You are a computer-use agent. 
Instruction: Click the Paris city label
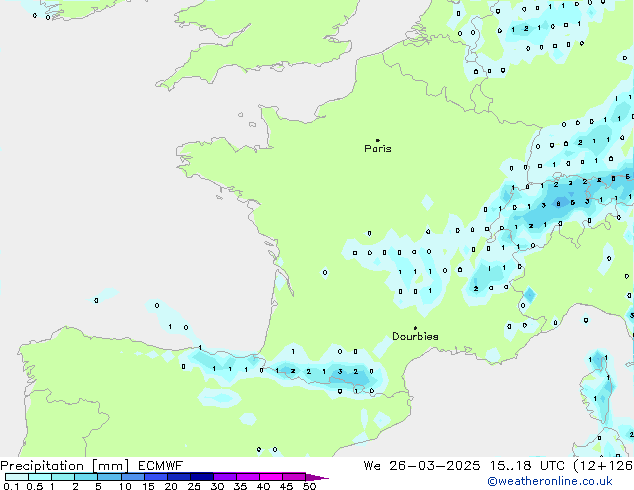[378, 149]
